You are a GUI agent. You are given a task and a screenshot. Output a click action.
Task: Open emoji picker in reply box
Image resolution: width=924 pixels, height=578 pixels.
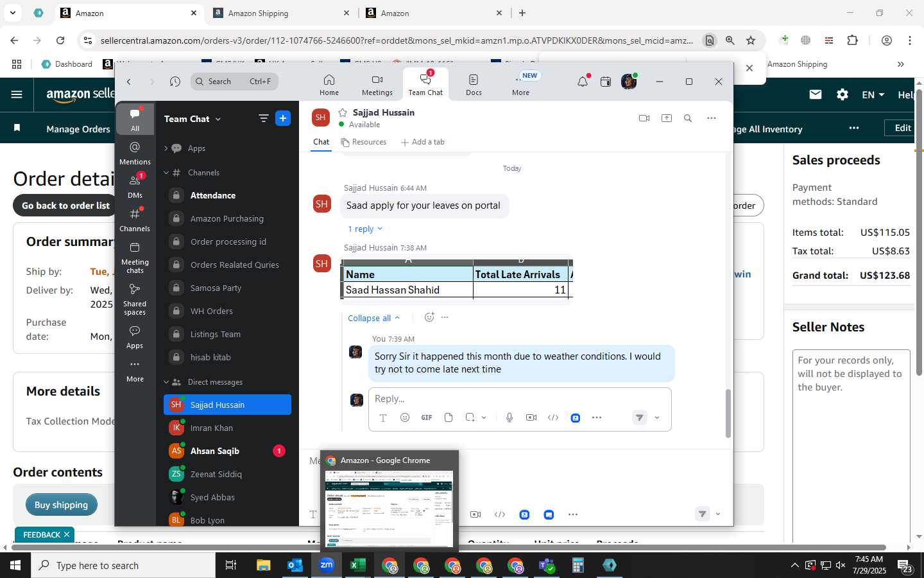(405, 417)
